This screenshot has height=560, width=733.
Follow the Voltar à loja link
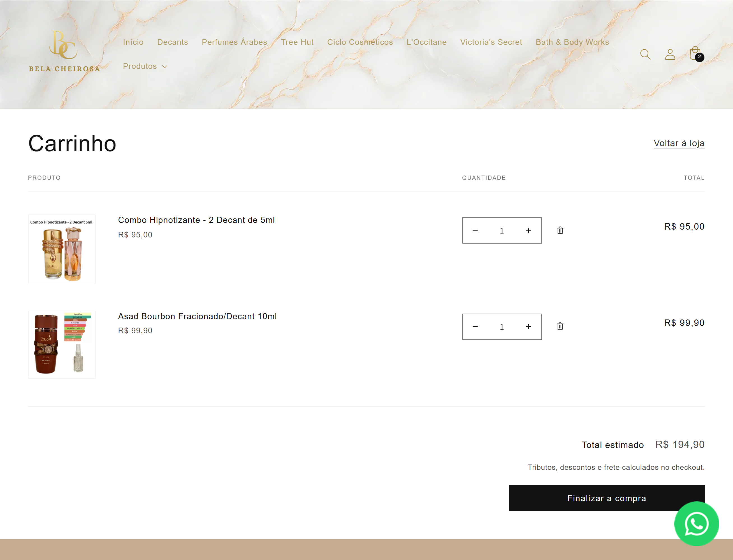pos(679,143)
